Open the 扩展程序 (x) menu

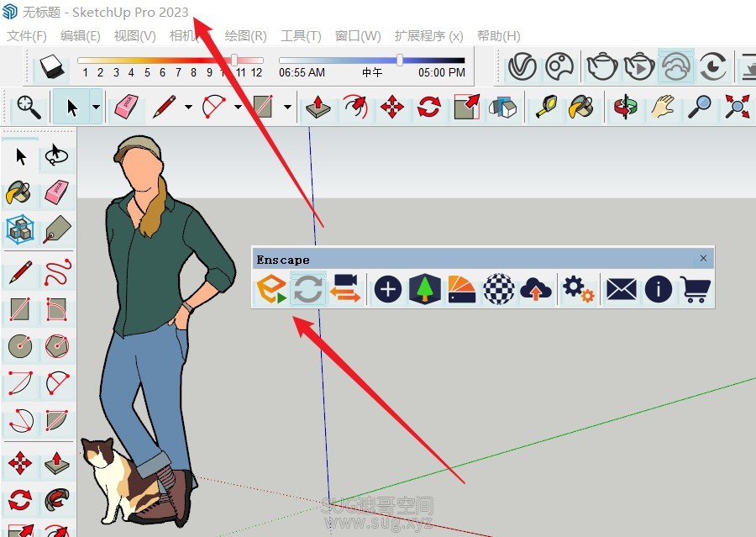428,35
